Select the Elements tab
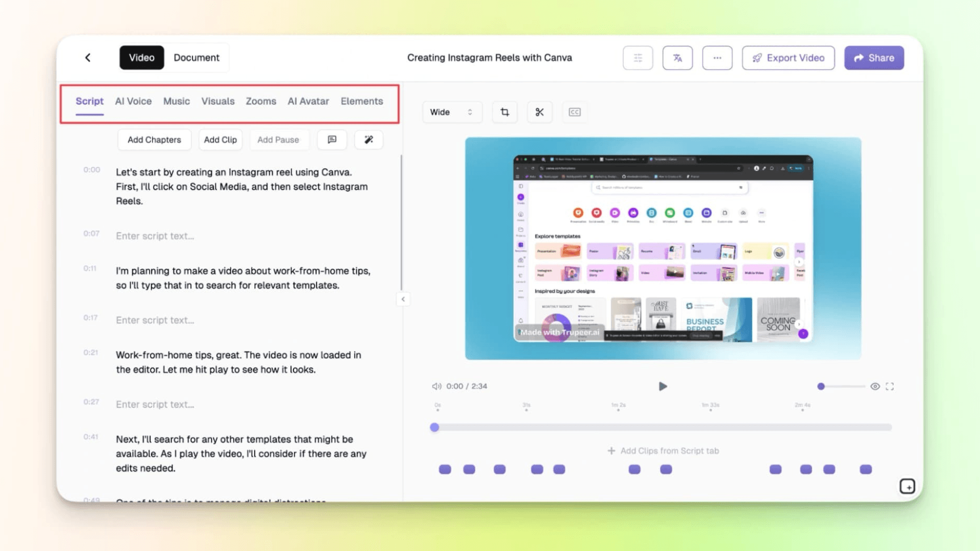This screenshot has height=551, width=980. click(362, 101)
